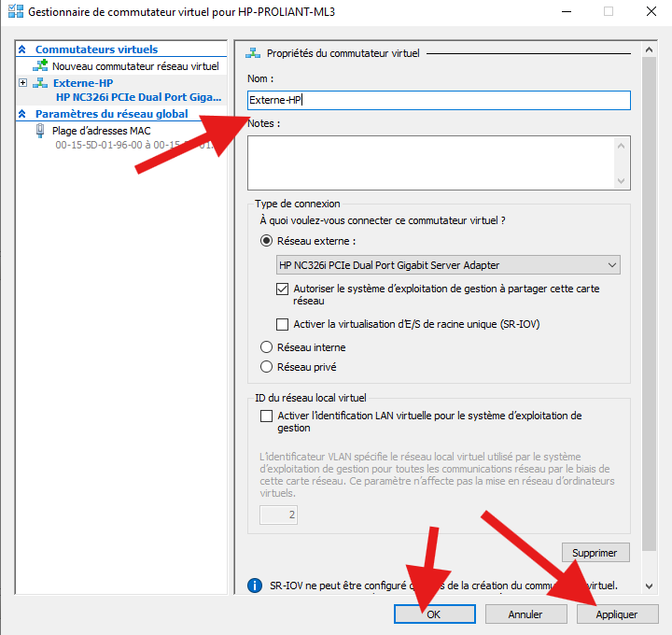Select the Réseau interne option

pyautogui.click(x=267, y=347)
